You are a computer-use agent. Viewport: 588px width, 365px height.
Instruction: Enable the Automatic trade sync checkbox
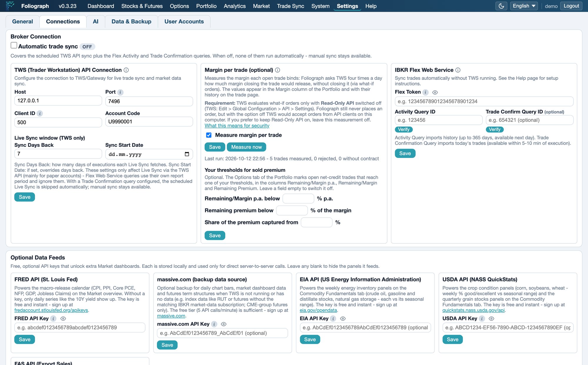[x=14, y=45]
